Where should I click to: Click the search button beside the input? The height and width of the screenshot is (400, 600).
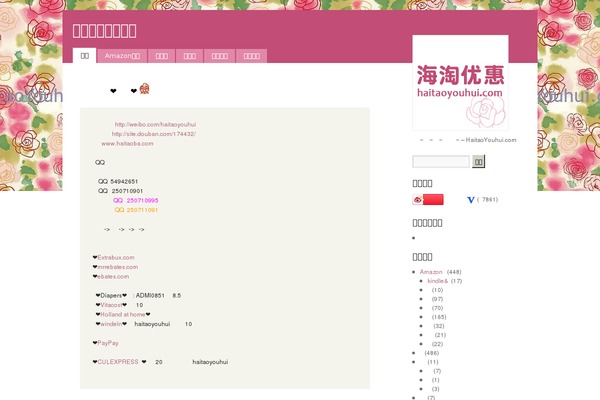478,162
